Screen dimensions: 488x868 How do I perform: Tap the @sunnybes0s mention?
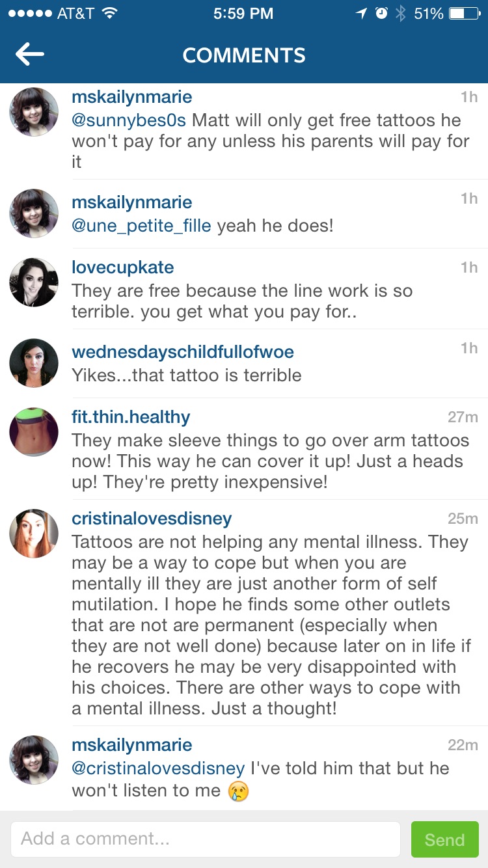(x=129, y=120)
